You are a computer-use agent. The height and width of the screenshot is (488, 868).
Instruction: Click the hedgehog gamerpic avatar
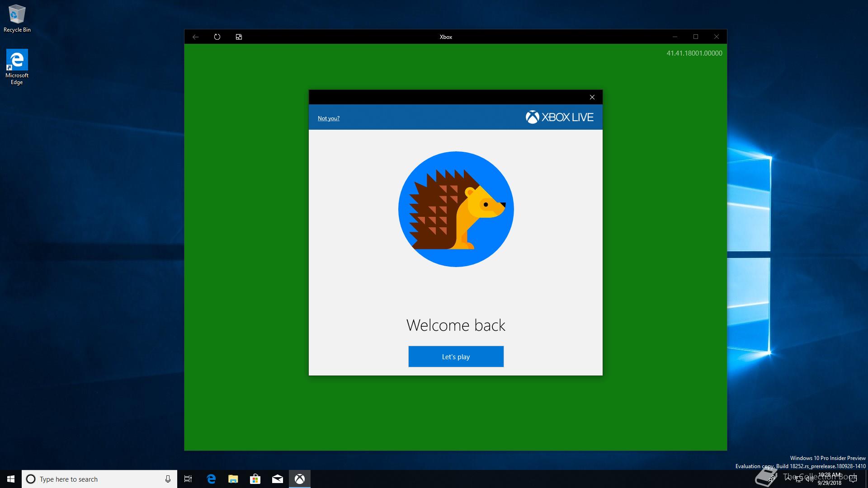(x=456, y=209)
